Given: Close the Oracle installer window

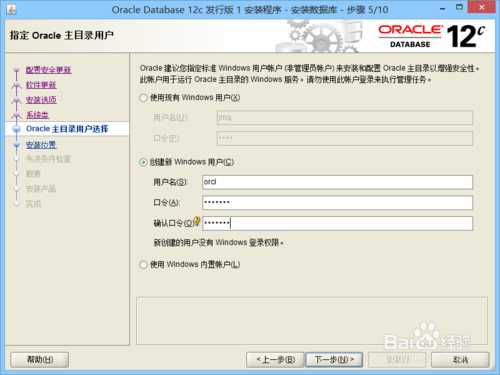Looking at the screenshot, I should coord(482,7).
